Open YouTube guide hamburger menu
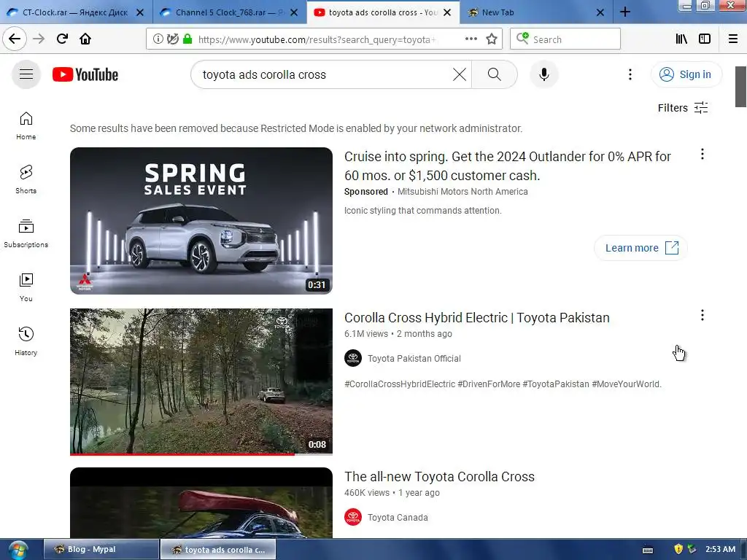Screen dimensions: 747x560 pos(26,74)
